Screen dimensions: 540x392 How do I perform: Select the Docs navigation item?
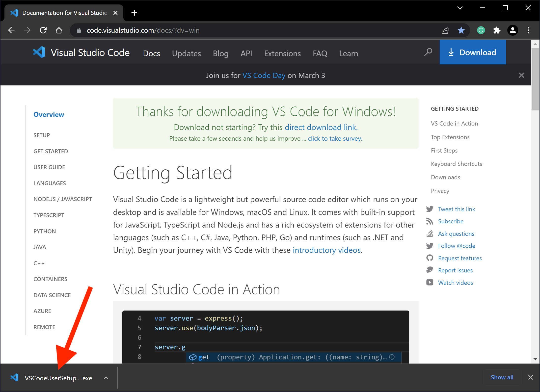tap(152, 53)
